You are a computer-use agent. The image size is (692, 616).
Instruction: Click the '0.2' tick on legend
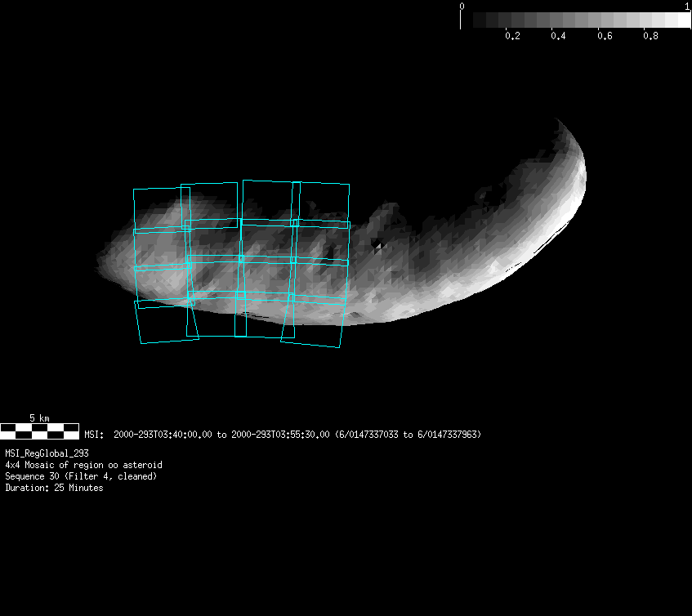[512, 36]
